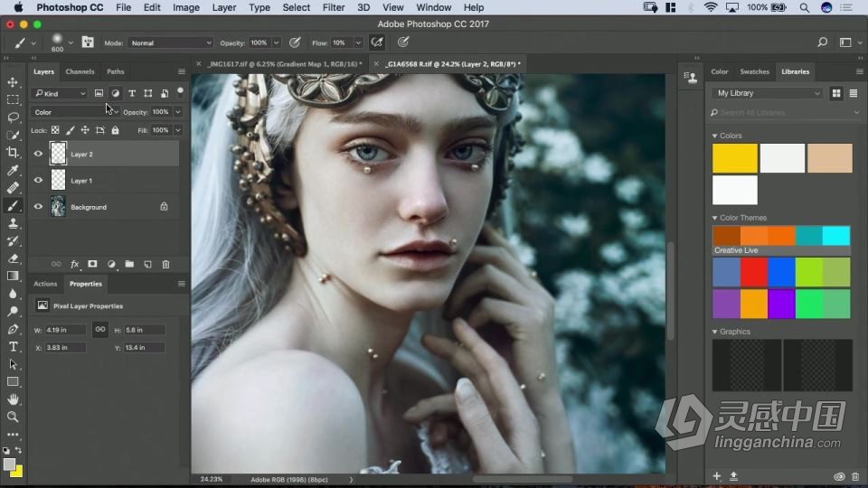Toggle airbrush-style build-up
Screen dimensions: 868x488
pyautogui.click(x=377, y=42)
